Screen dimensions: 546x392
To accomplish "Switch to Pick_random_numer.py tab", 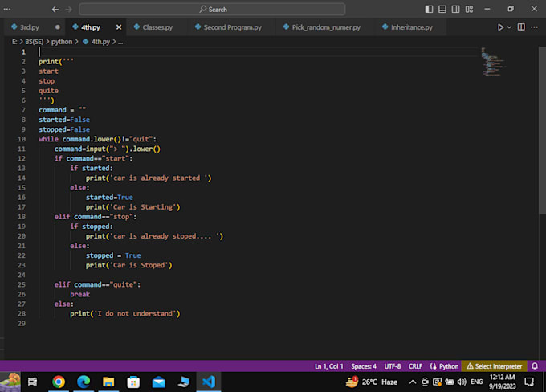I will click(x=325, y=27).
